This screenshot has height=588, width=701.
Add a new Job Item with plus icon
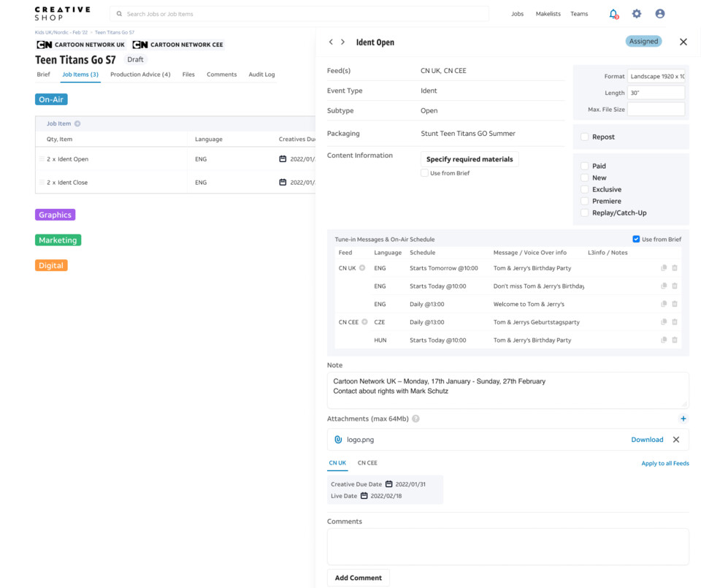[77, 124]
